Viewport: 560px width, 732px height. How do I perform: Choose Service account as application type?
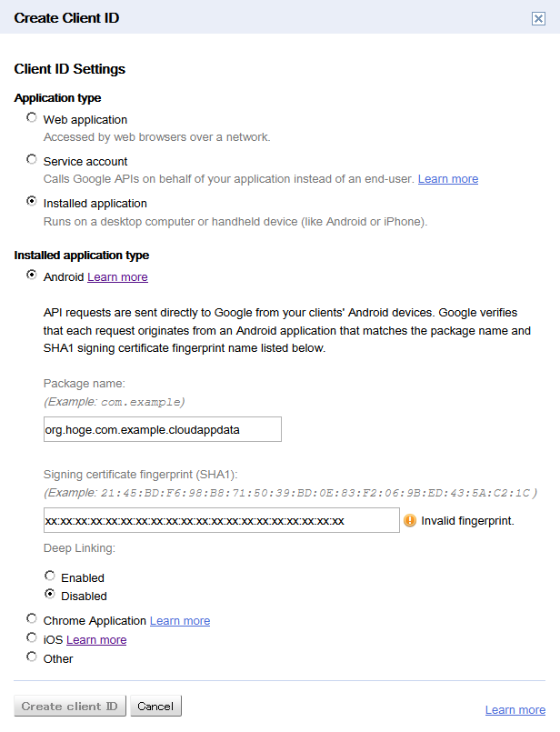point(32,161)
